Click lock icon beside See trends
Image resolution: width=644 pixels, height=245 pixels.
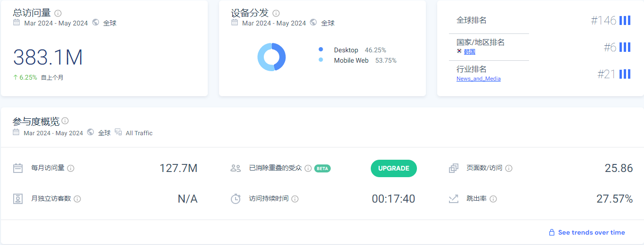point(552,232)
